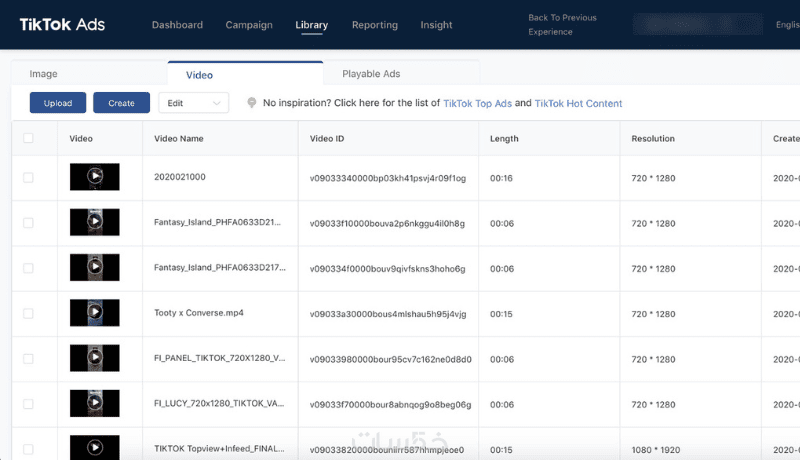Play the FI_PANEL_TIKTOK video thumbnail
800x460 pixels.
[94, 358]
